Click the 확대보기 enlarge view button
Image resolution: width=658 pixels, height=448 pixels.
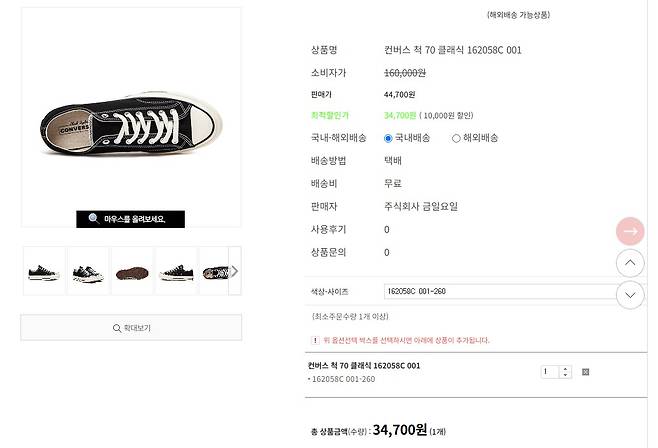pyautogui.click(x=131, y=328)
